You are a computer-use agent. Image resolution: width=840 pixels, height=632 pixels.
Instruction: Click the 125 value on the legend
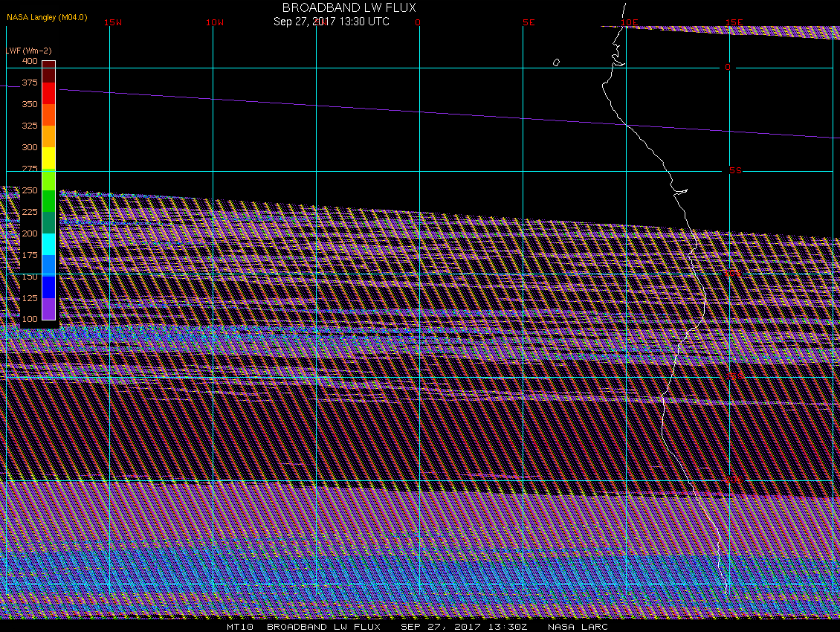[30, 298]
